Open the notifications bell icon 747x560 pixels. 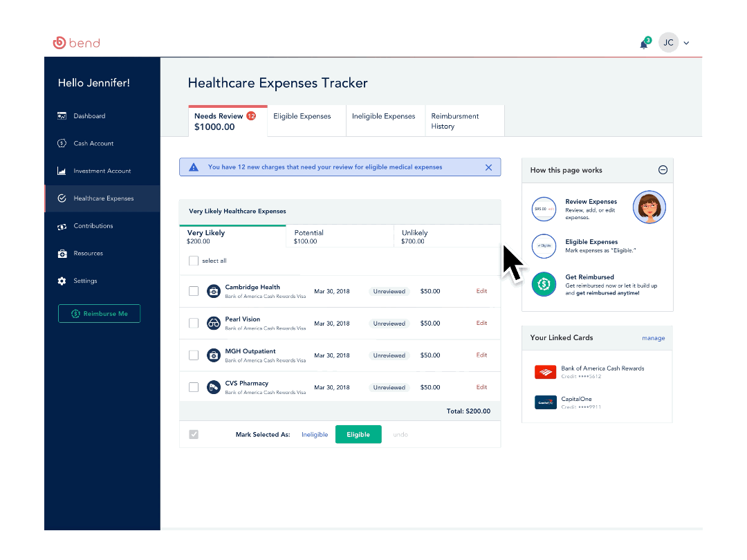coord(645,44)
